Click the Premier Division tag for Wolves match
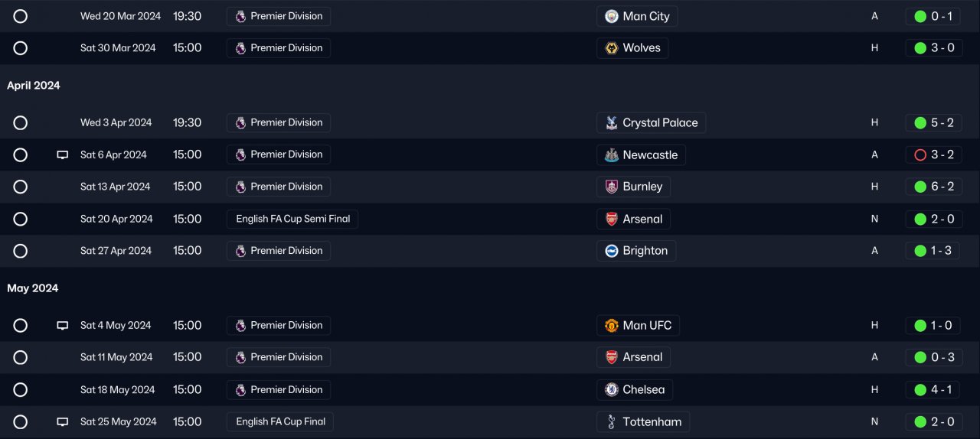The image size is (980, 439). tap(279, 48)
